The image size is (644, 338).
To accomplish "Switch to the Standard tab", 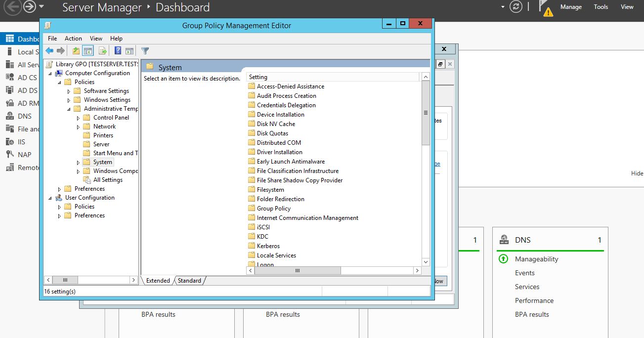I will 189,281.
